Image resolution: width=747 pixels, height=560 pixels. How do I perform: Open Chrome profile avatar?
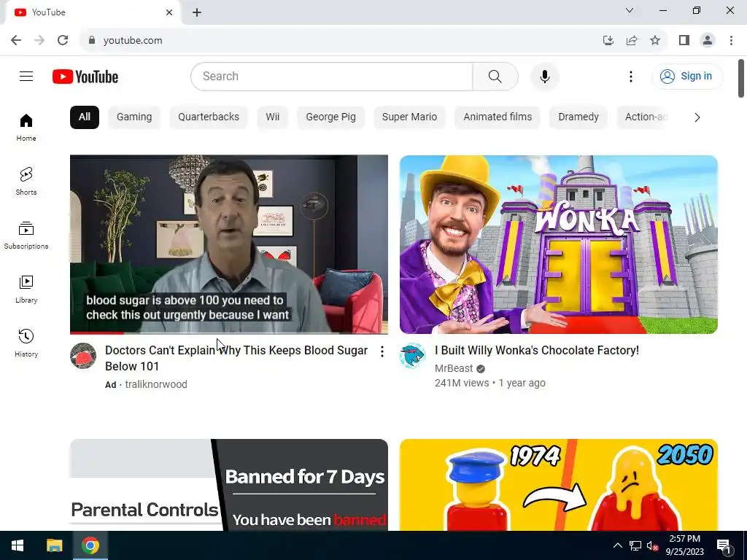click(708, 40)
